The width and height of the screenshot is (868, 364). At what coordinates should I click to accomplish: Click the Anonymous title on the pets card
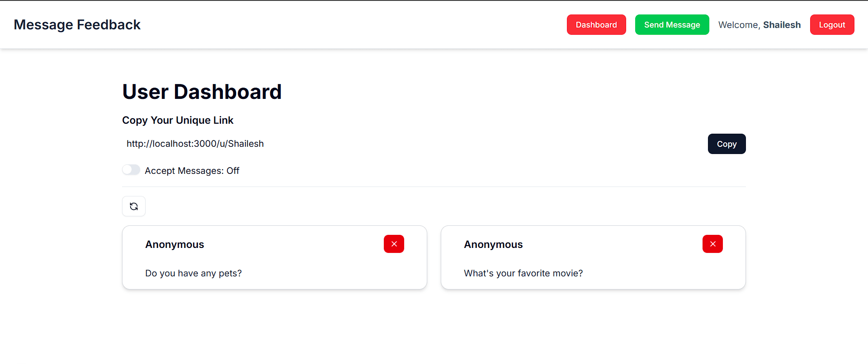175,244
